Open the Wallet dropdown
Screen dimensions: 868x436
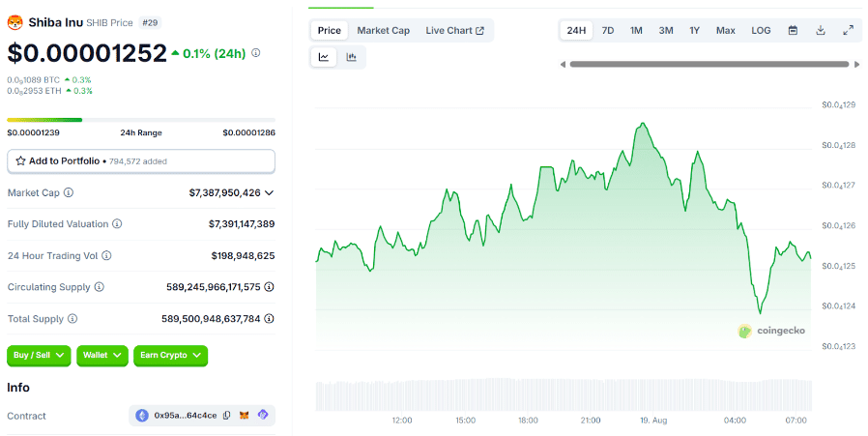coord(101,355)
